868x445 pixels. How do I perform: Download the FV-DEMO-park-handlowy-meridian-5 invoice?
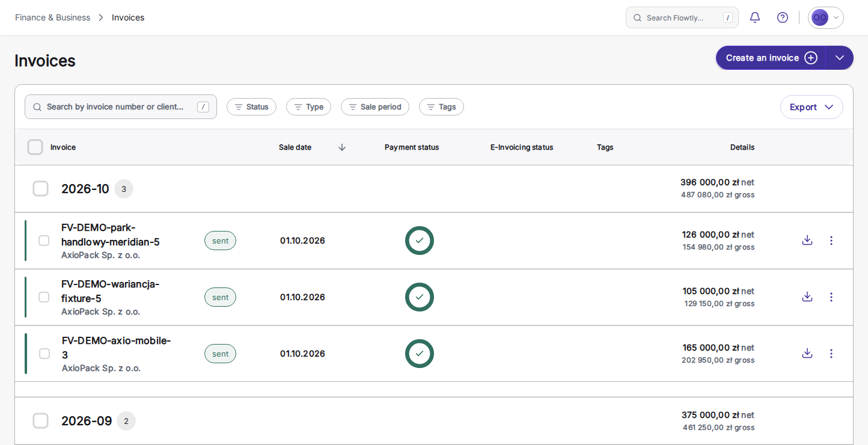tap(807, 241)
